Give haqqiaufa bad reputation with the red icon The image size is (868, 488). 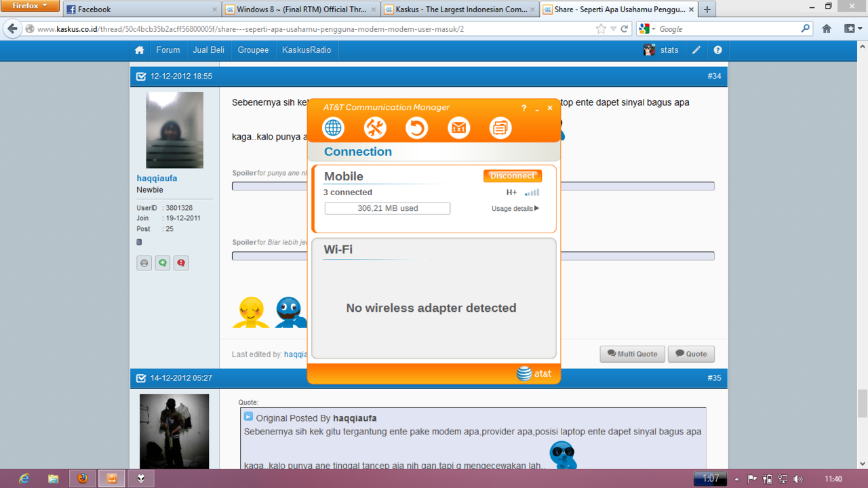181,263
